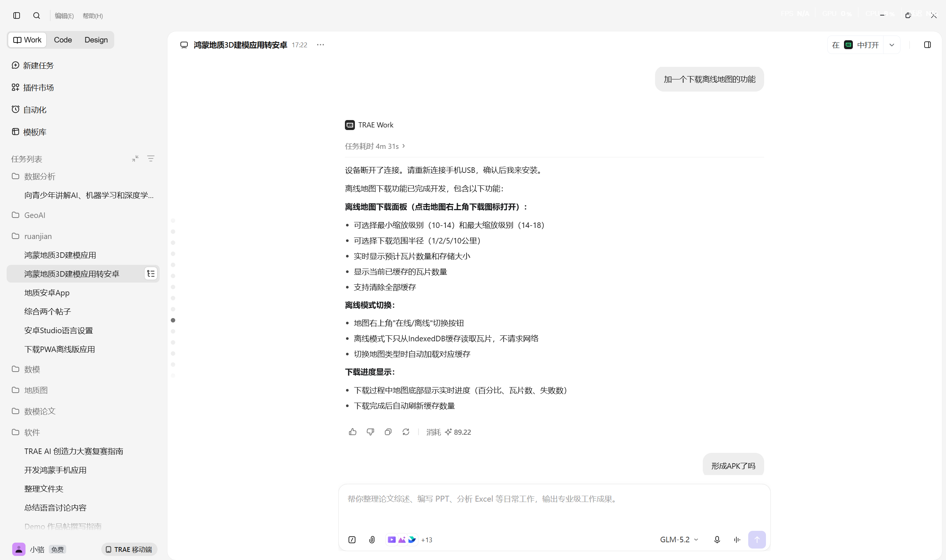Open the 自动化 automation page
The image size is (946, 560).
29,110
